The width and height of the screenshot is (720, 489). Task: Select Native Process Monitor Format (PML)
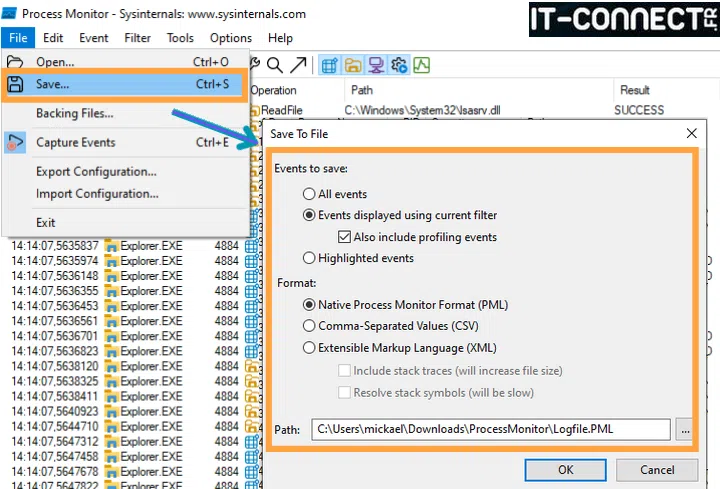pyautogui.click(x=309, y=305)
